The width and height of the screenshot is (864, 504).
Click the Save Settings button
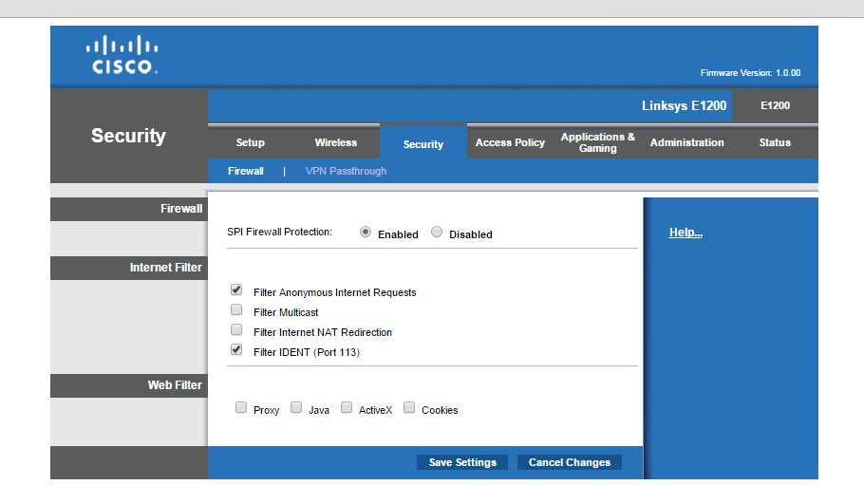click(462, 462)
